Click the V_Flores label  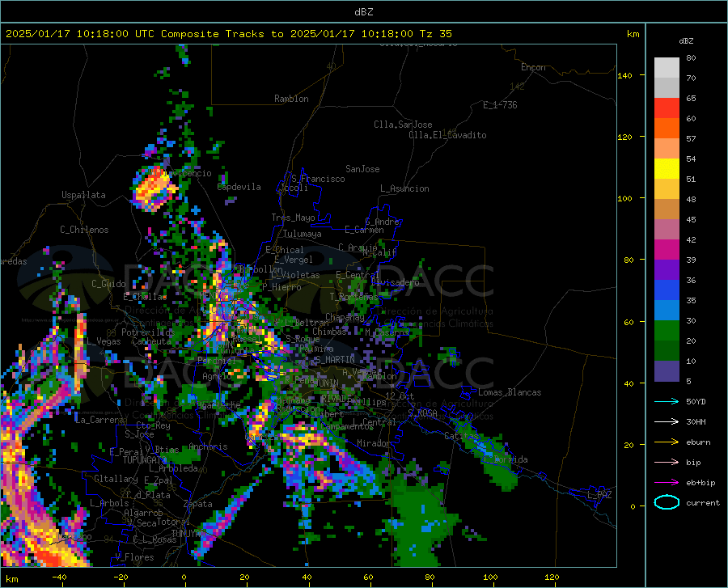point(134,557)
